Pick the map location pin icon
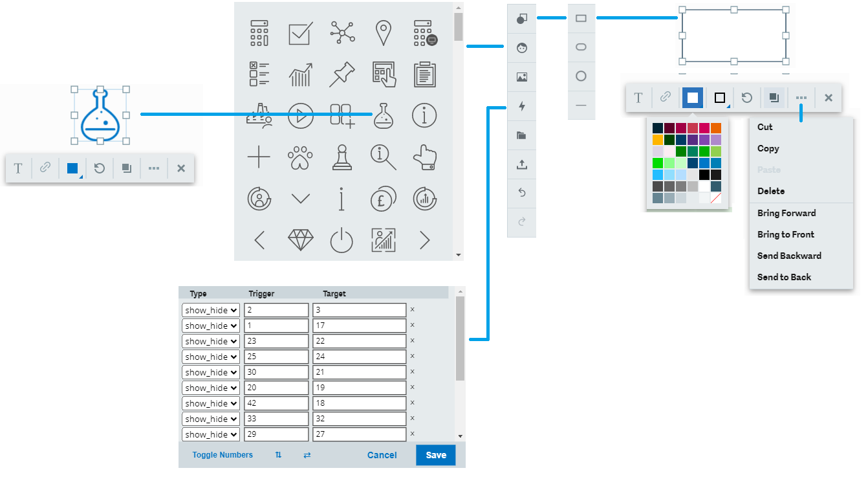 [x=384, y=33]
